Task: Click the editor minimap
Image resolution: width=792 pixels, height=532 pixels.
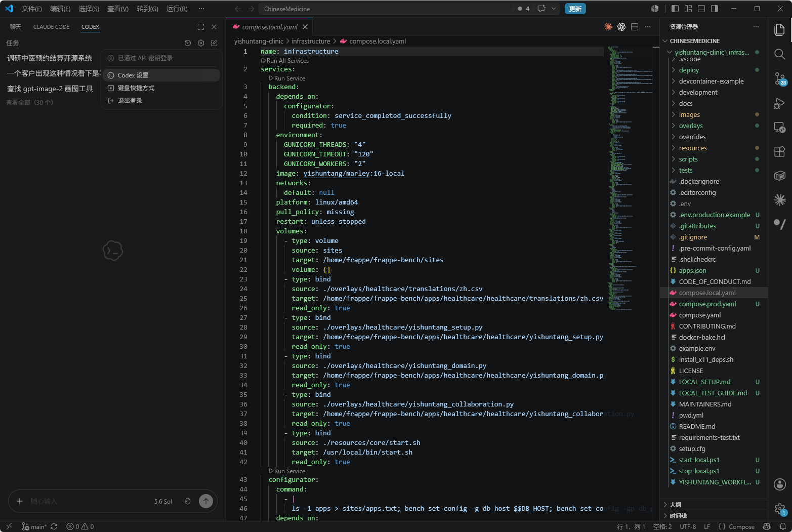Action: [631, 177]
